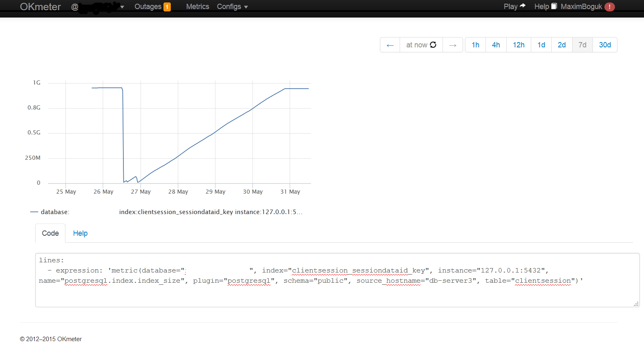Viewport: 644px width, 353px height.
Task: Click the refresh icon next to 'at now'
Action: 433,45
